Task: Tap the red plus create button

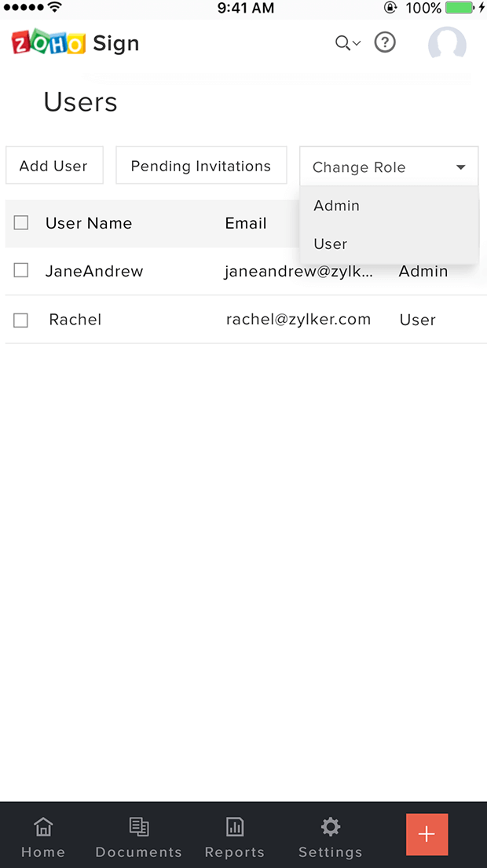Action: [427, 834]
